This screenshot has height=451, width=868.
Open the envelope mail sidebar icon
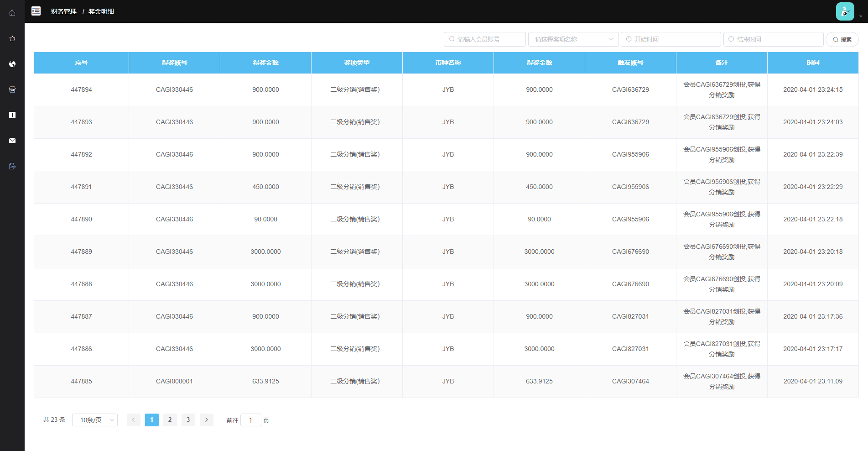coord(12,141)
